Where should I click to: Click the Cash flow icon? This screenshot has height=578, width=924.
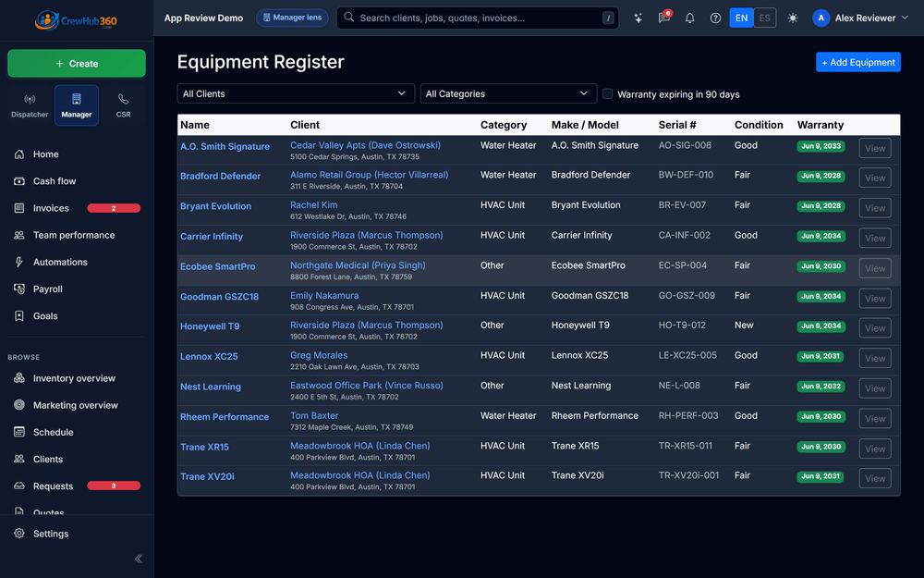coord(19,181)
